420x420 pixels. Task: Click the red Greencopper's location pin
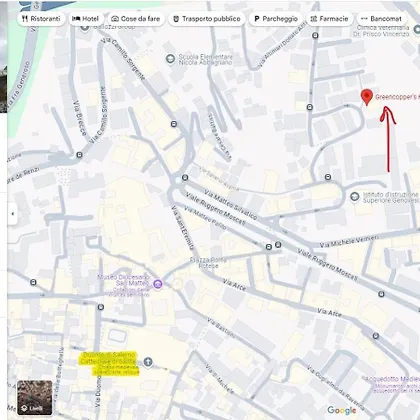(x=367, y=97)
